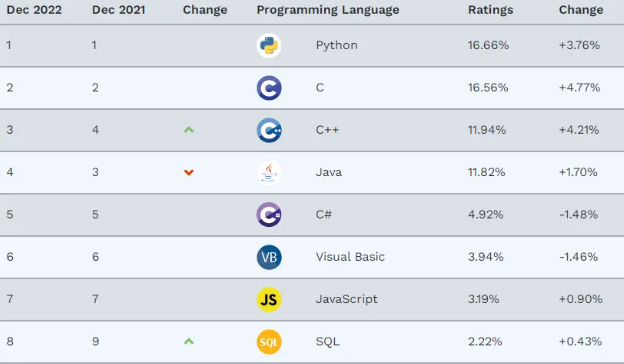Click C++ change value +4.21%
This screenshot has width=624, height=364.
tap(579, 130)
